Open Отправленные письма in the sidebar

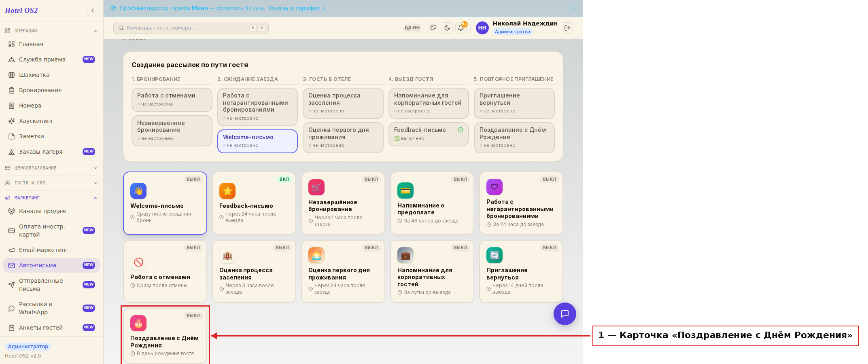click(51, 285)
